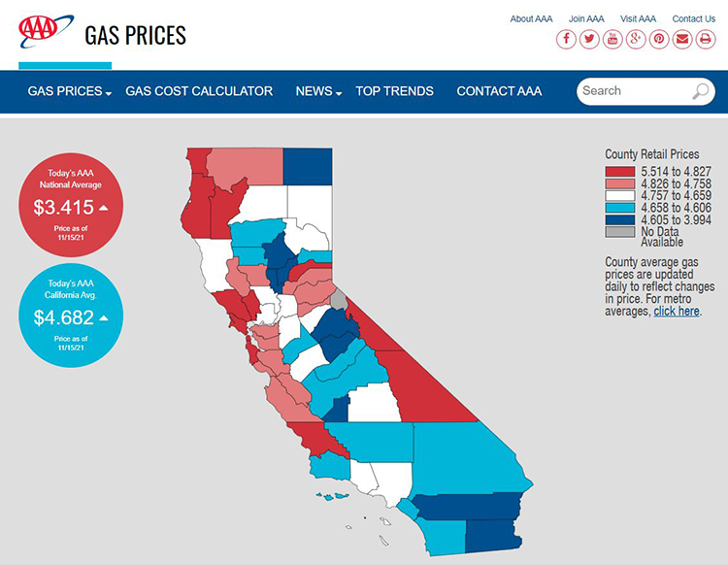Click the Google Plus icon
728x565 pixels.
click(636, 39)
